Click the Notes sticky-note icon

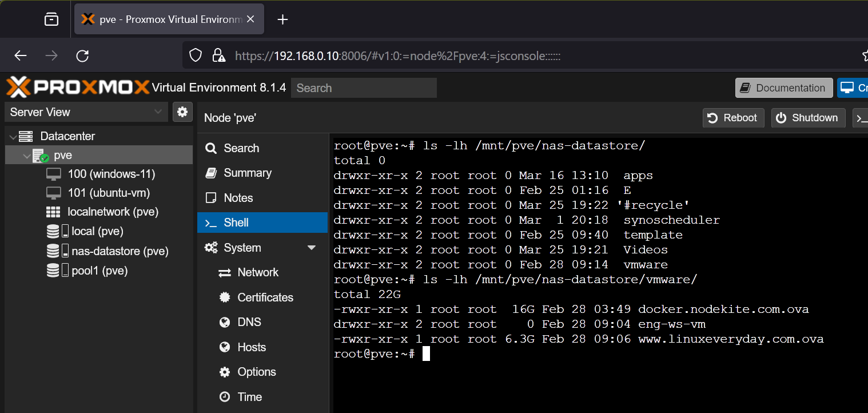(x=211, y=198)
